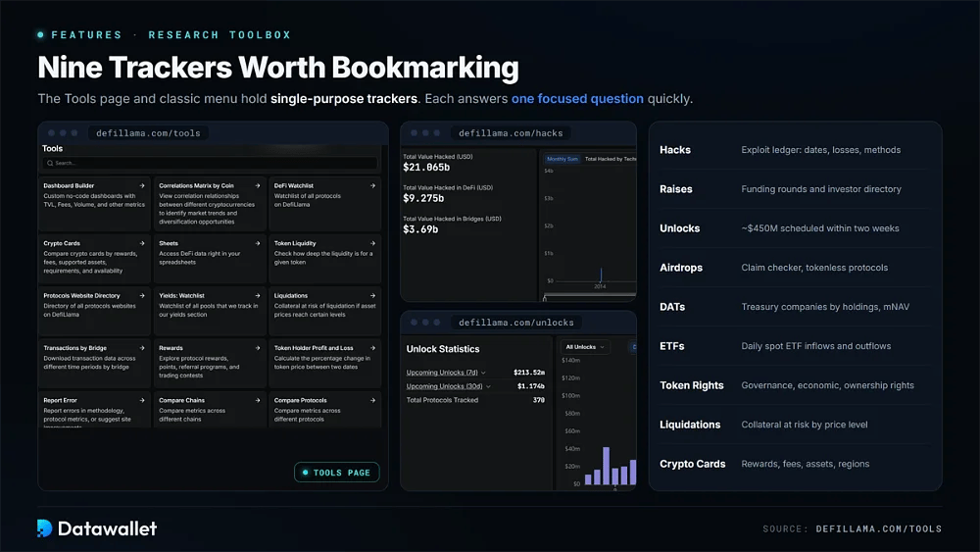The height and width of the screenshot is (552, 980).
Task: Open the Correlations Matrix by Coin arrow
Action: coord(257,185)
